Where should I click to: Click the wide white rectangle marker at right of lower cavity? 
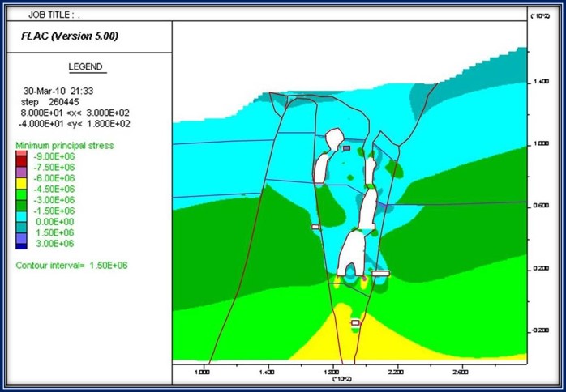click(x=380, y=274)
